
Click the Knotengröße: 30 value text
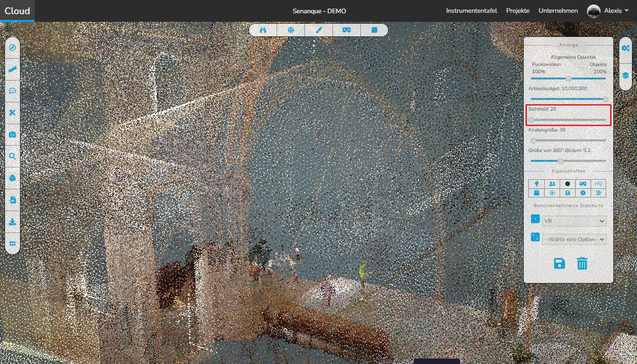tap(547, 130)
